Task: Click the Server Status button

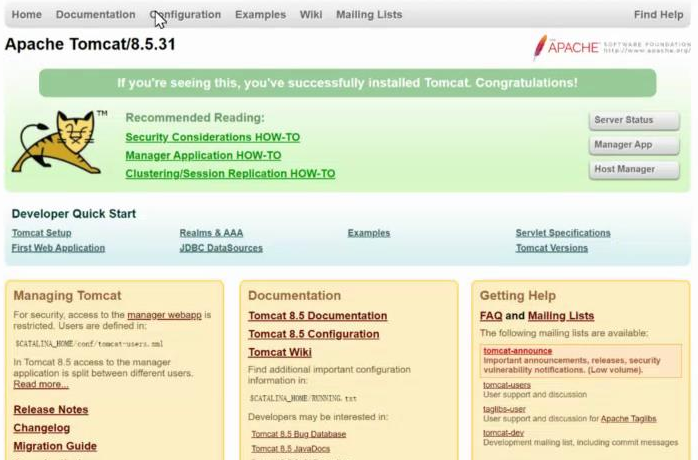Action: pos(634,120)
